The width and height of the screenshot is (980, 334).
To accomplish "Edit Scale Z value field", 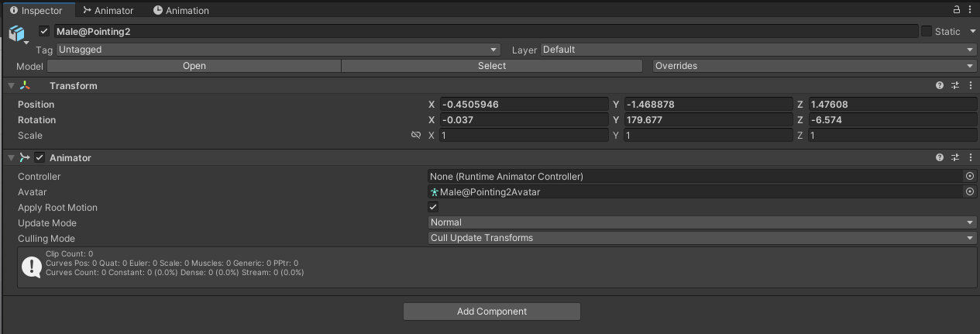I will coord(892,136).
